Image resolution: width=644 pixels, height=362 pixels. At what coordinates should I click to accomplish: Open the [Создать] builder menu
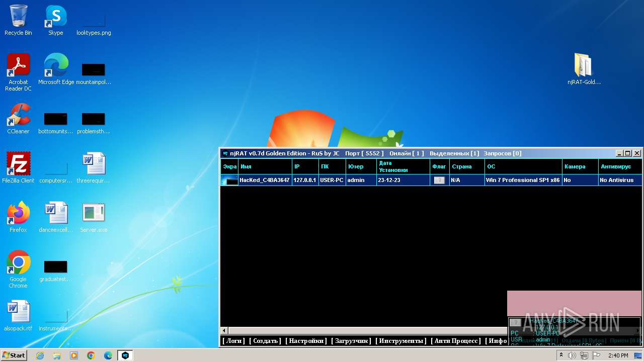265,341
